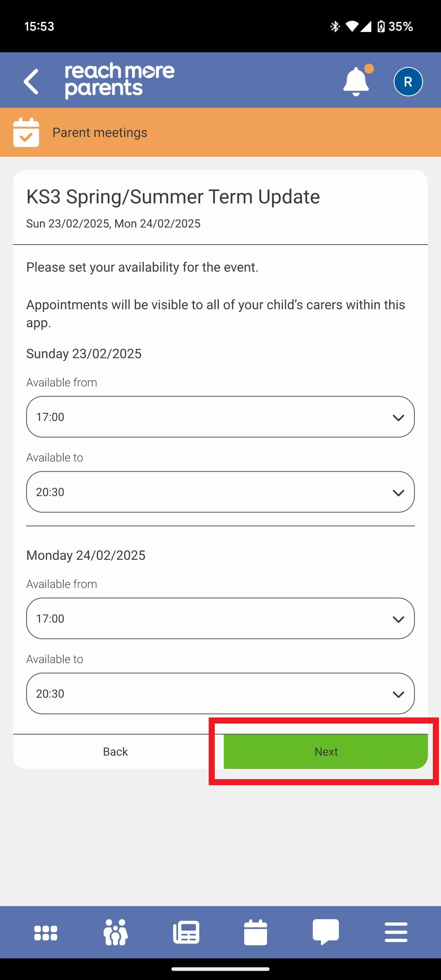The image size is (441, 980).
Task: Open notifications bell
Action: coord(356,82)
